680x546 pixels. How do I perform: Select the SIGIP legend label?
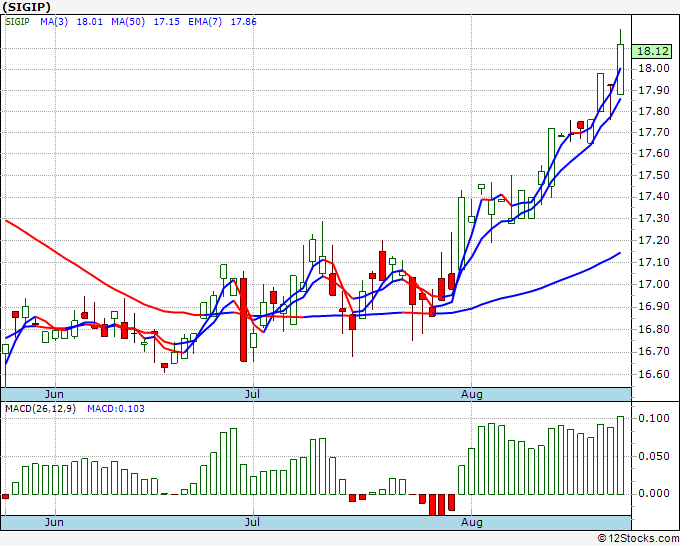click(x=17, y=22)
